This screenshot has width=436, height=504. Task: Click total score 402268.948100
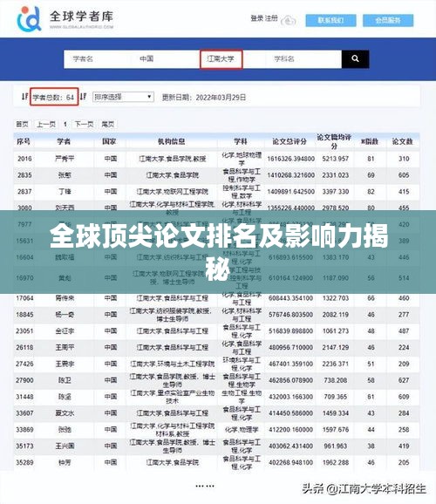(290, 462)
